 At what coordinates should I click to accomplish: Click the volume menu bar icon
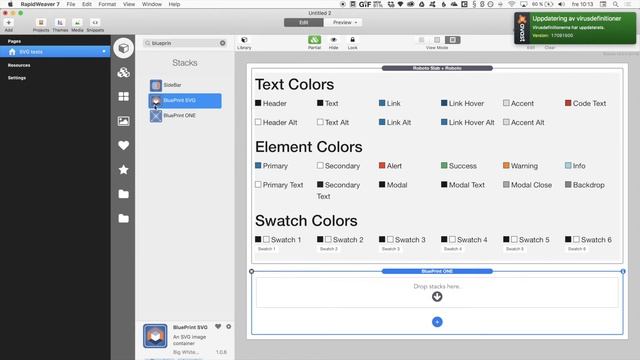(x=562, y=4)
